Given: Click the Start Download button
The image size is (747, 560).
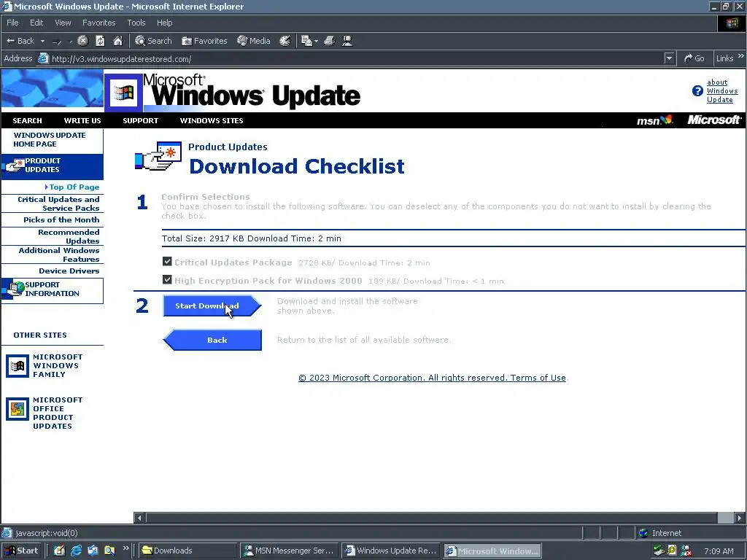Looking at the screenshot, I should [212, 306].
